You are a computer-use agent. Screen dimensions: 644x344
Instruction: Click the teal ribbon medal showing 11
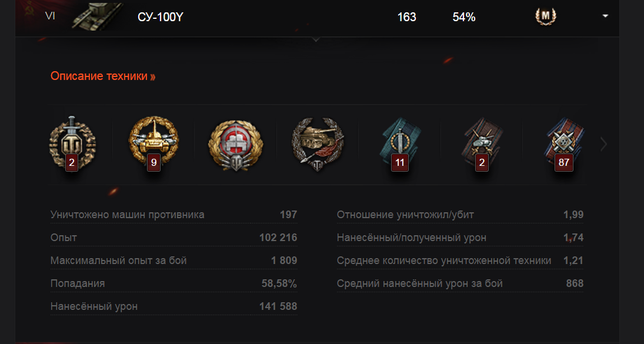pos(399,143)
